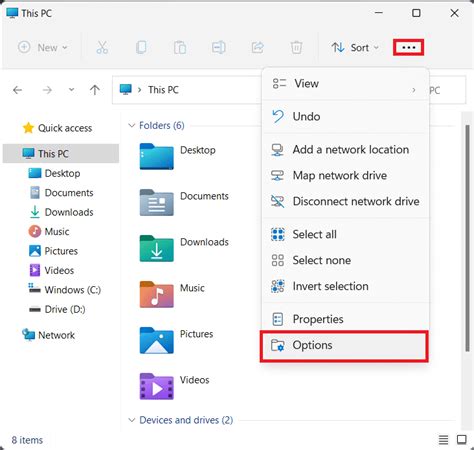This screenshot has height=450, width=474.
Task: Collapse the Devices and drives group
Action: pyautogui.click(x=132, y=420)
